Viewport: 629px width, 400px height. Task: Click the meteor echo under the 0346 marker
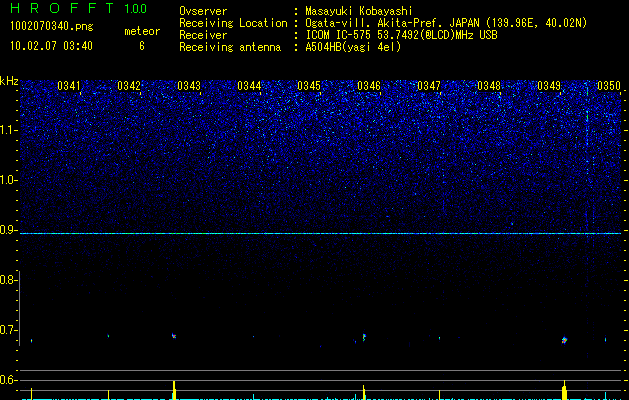point(364,337)
